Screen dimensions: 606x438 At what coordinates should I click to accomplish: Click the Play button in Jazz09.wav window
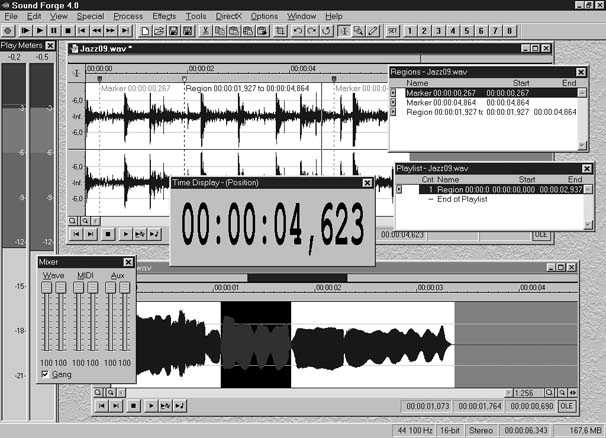point(125,234)
